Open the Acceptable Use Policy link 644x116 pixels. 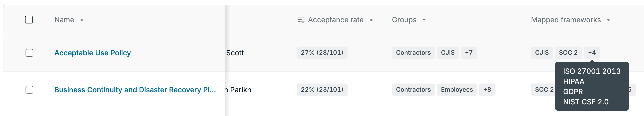pyautogui.click(x=92, y=53)
